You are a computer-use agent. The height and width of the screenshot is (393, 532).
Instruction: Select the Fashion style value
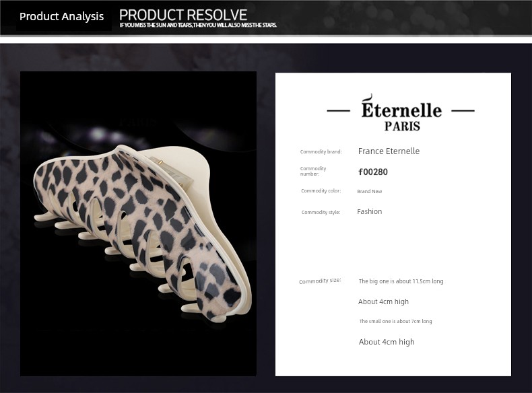370,211
